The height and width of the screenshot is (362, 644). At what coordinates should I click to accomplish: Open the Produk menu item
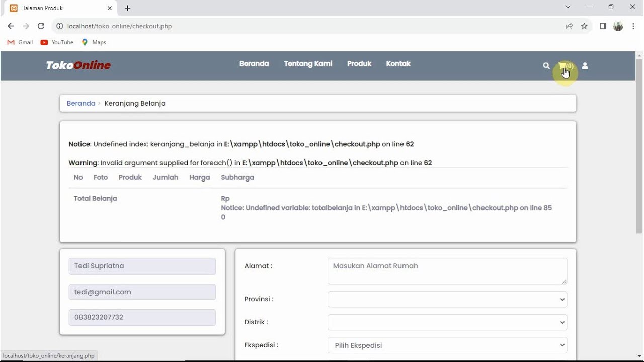tap(359, 64)
